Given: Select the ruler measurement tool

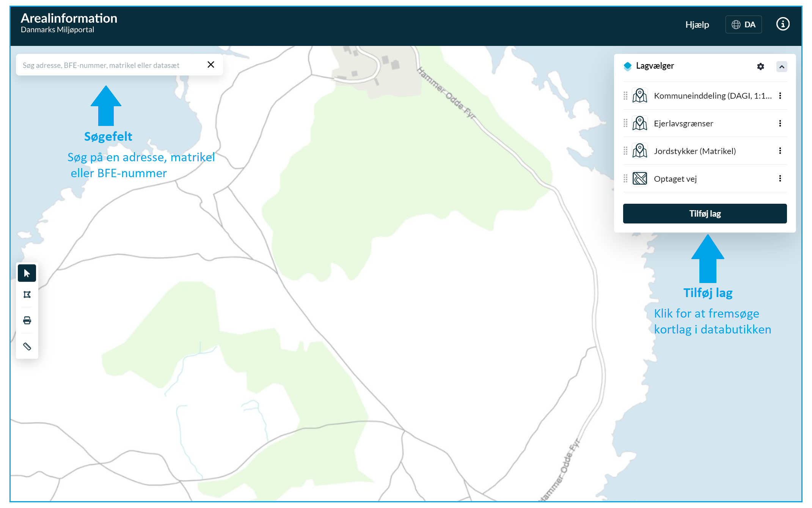Looking at the screenshot, I should pyautogui.click(x=27, y=346).
